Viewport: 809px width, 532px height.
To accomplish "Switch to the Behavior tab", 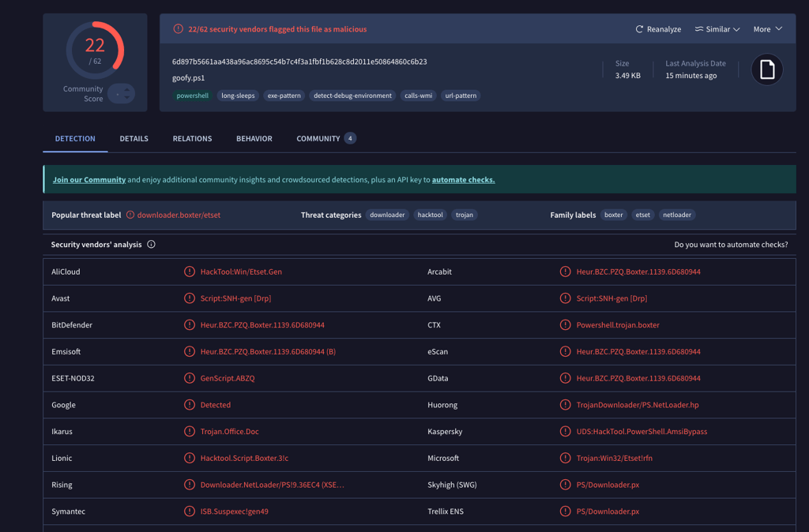I will click(254, 139).
